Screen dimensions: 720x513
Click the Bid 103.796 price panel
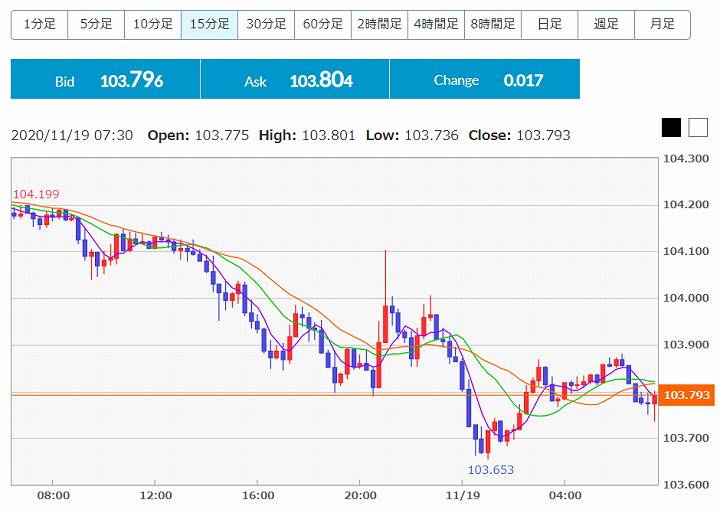click(106, 79)
